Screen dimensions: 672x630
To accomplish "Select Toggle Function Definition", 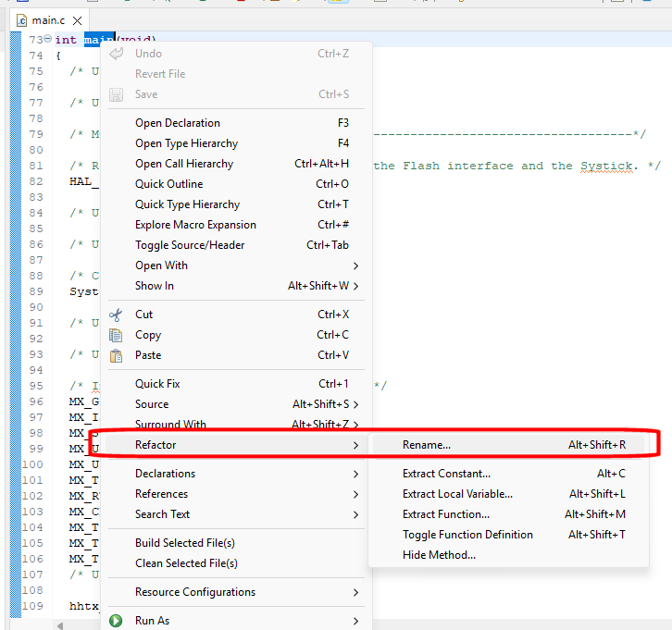I will coord(467,535).
